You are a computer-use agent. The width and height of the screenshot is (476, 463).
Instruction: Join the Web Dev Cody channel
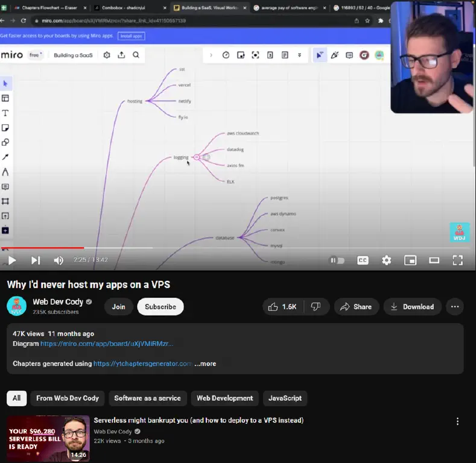[x=118, y=307]
